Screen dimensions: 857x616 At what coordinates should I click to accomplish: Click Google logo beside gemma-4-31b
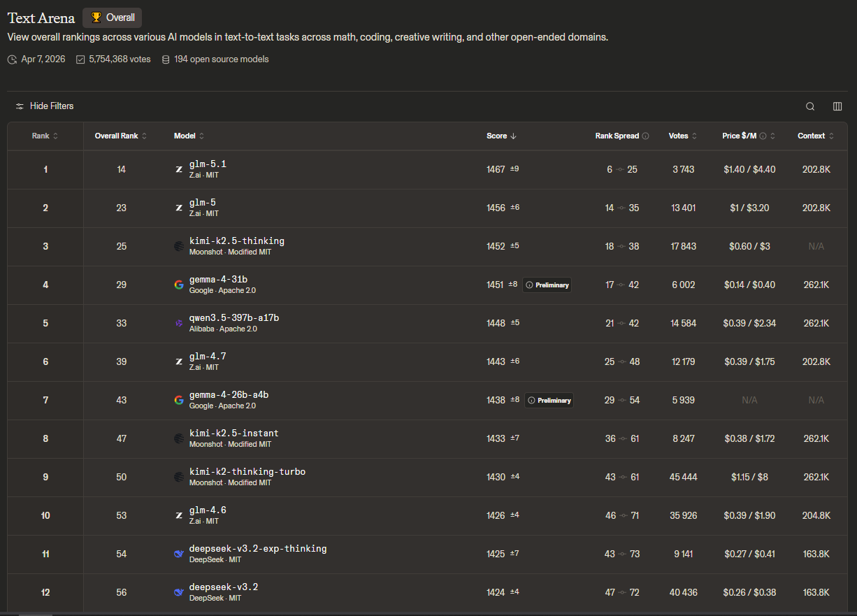click(179, 285)
